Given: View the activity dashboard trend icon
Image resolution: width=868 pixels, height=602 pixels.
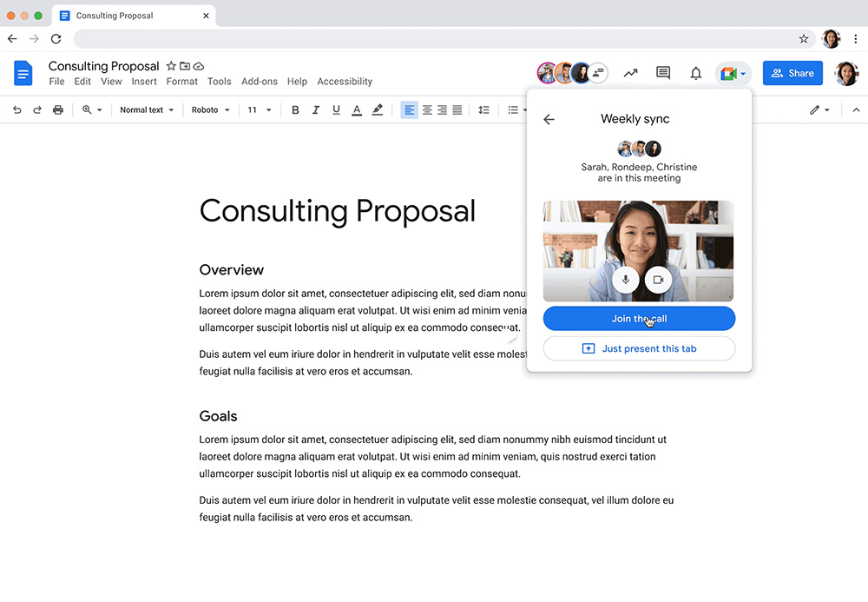Looking at the screenshot, I should click(630, 73).
